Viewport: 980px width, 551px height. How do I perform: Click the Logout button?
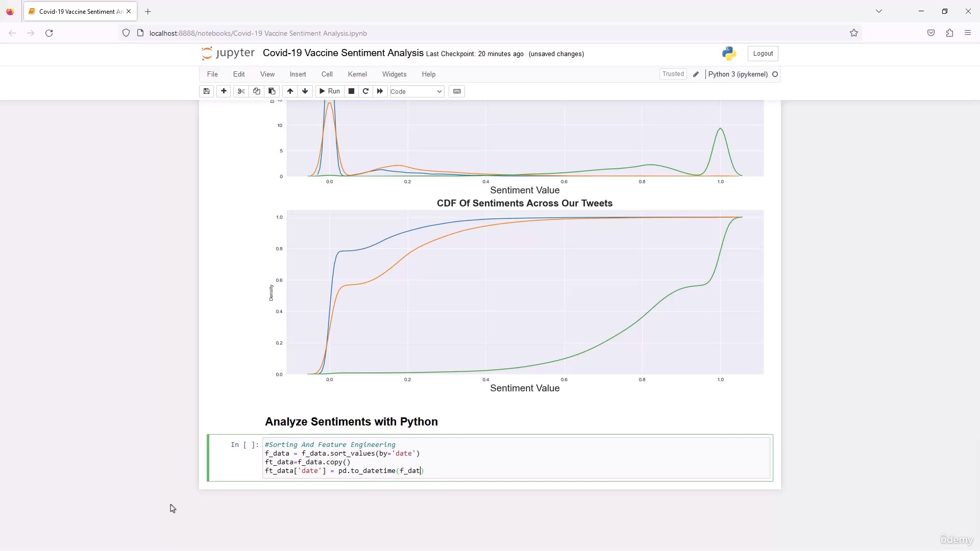click(763, 54)
